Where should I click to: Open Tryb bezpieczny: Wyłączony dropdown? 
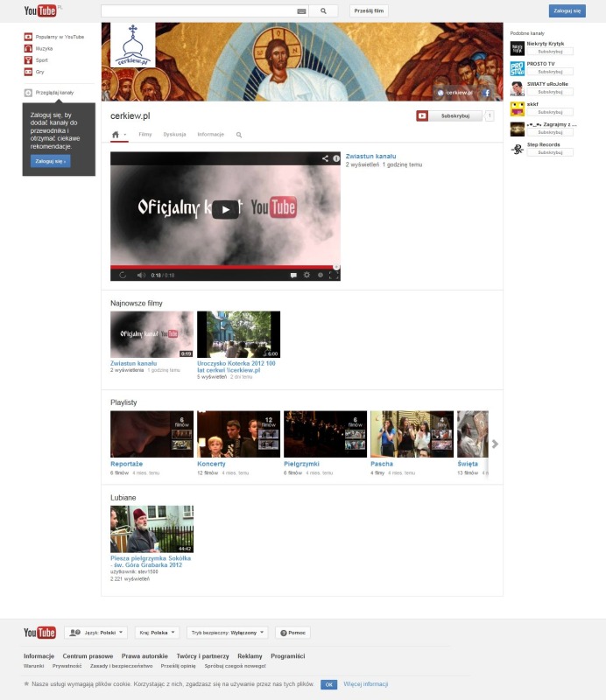point(228,633)
